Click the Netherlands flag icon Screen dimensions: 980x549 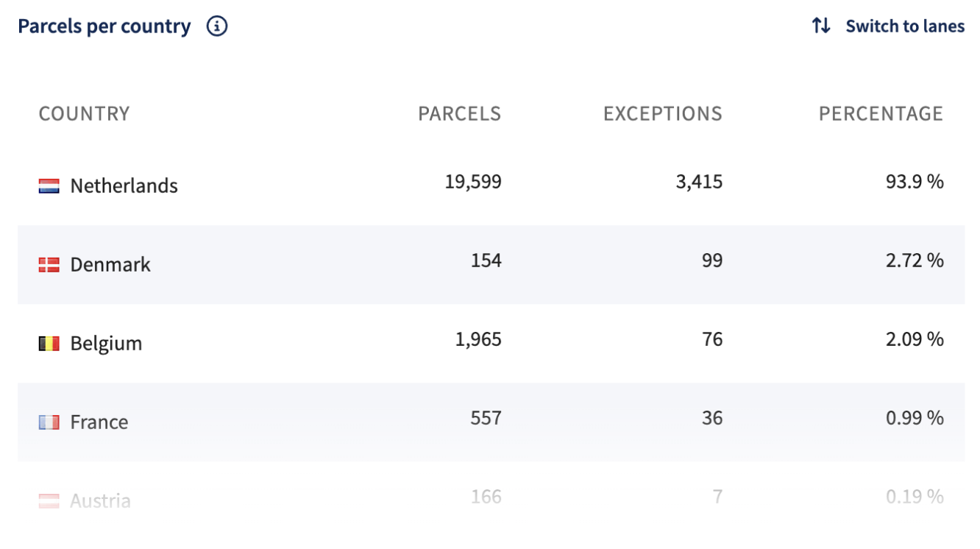click(x=49, y=186)
